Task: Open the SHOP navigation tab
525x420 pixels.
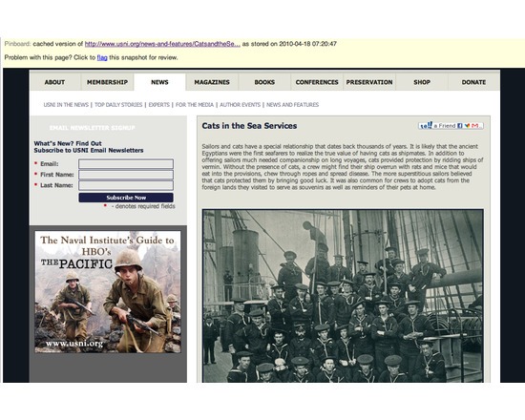Action: (x=422, y=82)
